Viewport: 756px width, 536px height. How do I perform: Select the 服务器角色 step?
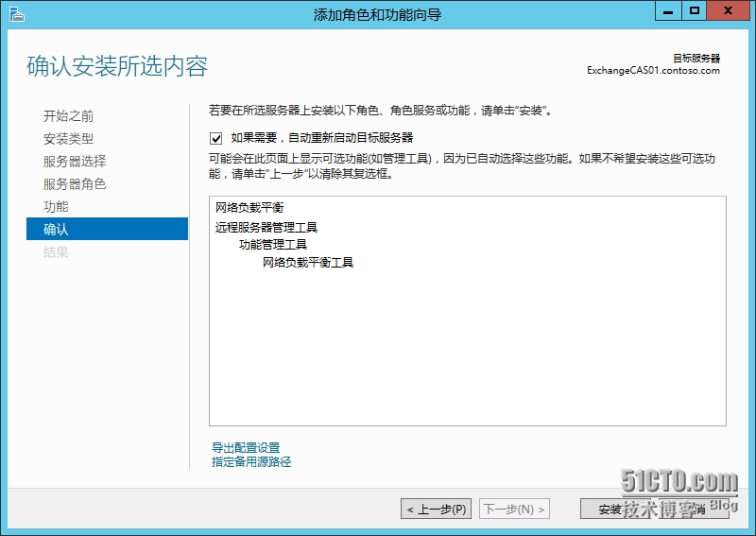point(75,184)
